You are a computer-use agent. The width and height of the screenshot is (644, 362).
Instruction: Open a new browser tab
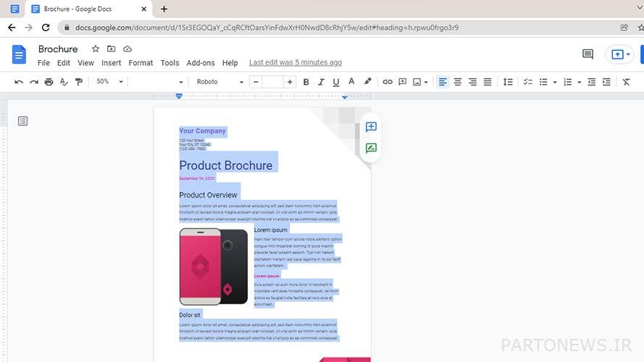164,9
